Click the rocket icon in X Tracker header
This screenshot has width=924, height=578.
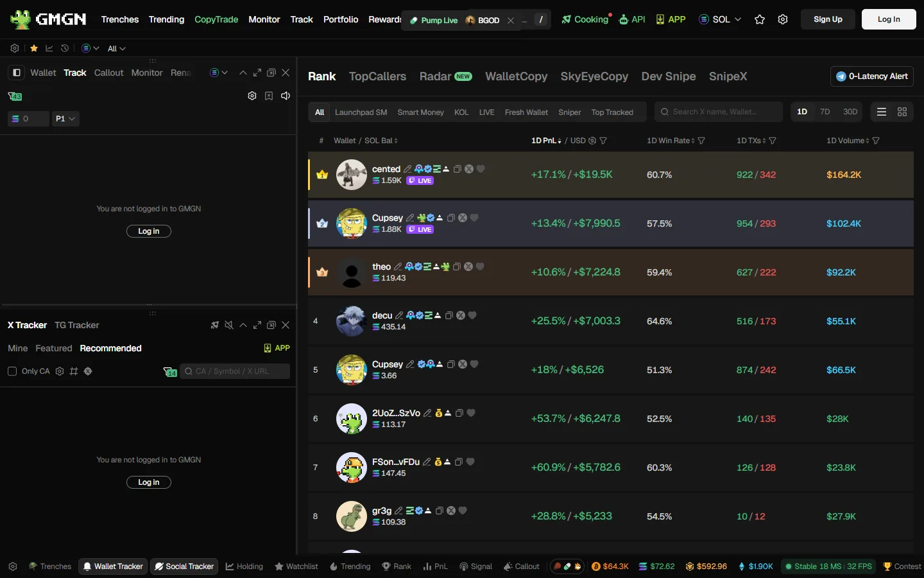pyautogui.click(x=215, y=325)
